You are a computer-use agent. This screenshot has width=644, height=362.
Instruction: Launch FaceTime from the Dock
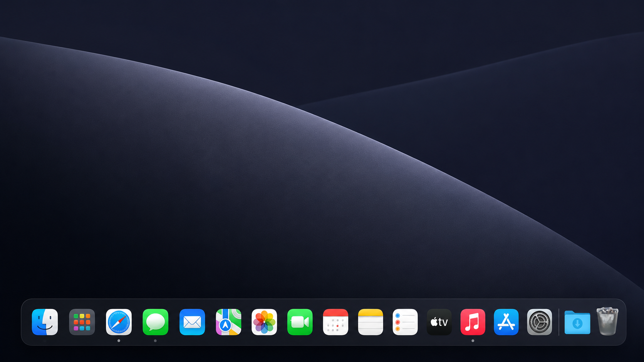pyautogui.click(x=300, y=322)
